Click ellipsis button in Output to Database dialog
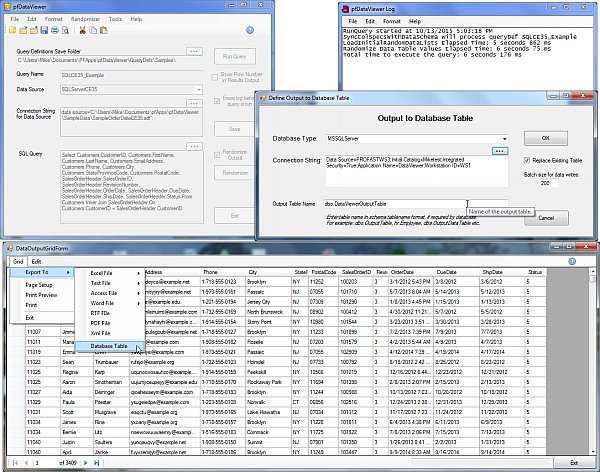The width and height of the screenshot is (600, 472). tap(500, 151)
